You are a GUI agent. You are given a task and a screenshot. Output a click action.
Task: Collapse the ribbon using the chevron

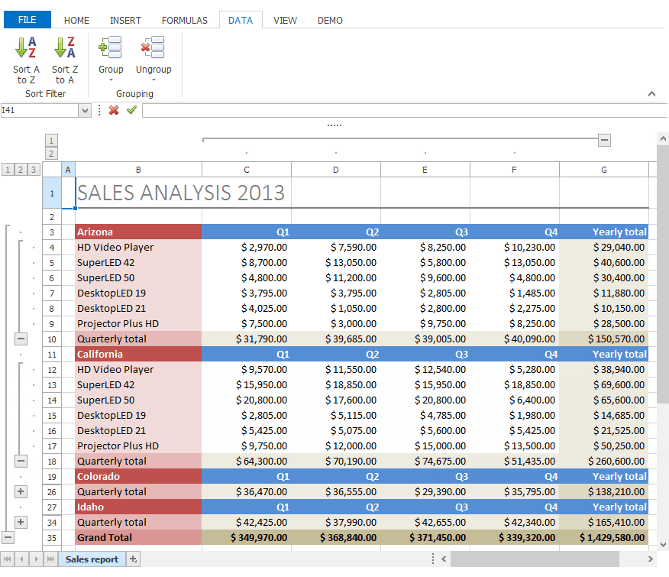click(x=651, y=93)
